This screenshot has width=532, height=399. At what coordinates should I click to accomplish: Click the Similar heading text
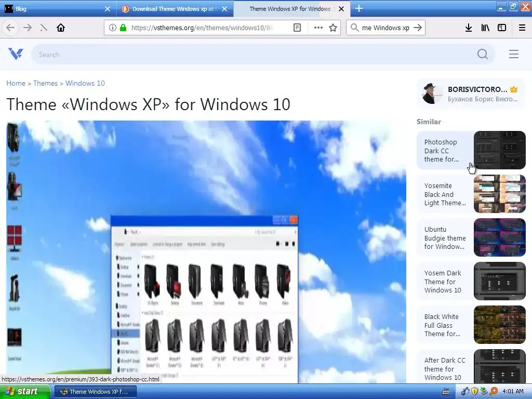(429, 122)
